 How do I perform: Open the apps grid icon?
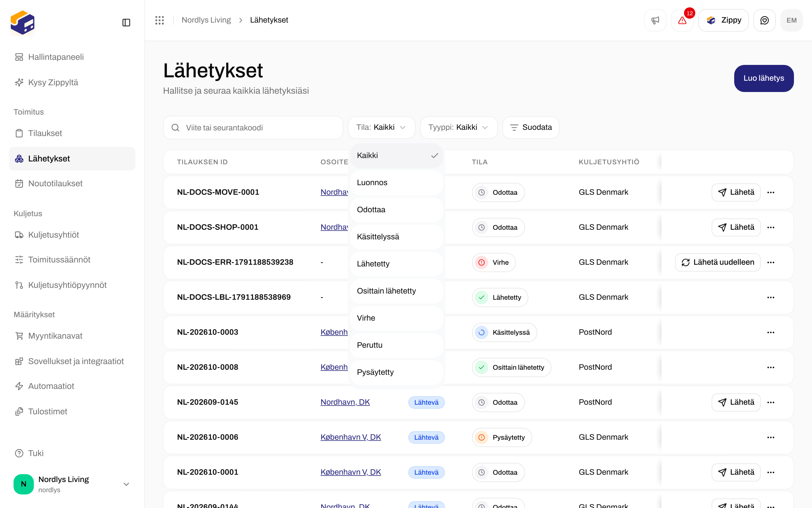tap(160, 20)
